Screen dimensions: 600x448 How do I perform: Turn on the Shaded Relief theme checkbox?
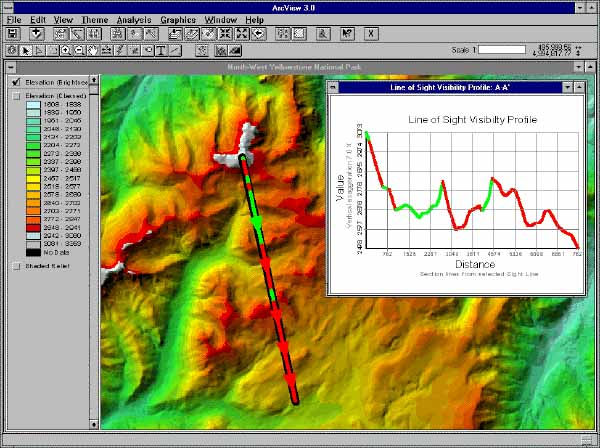click(x=16, y=266)
